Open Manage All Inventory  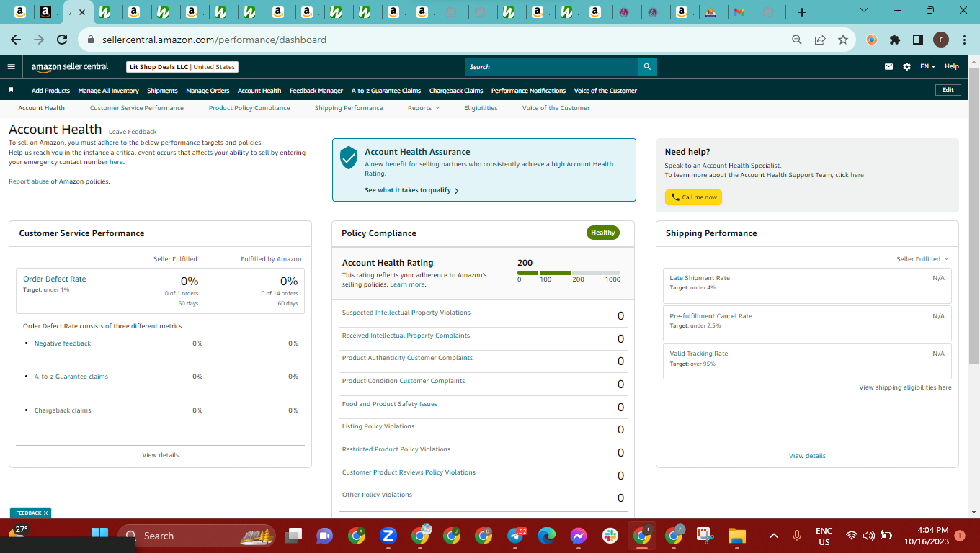pos(108,91)
